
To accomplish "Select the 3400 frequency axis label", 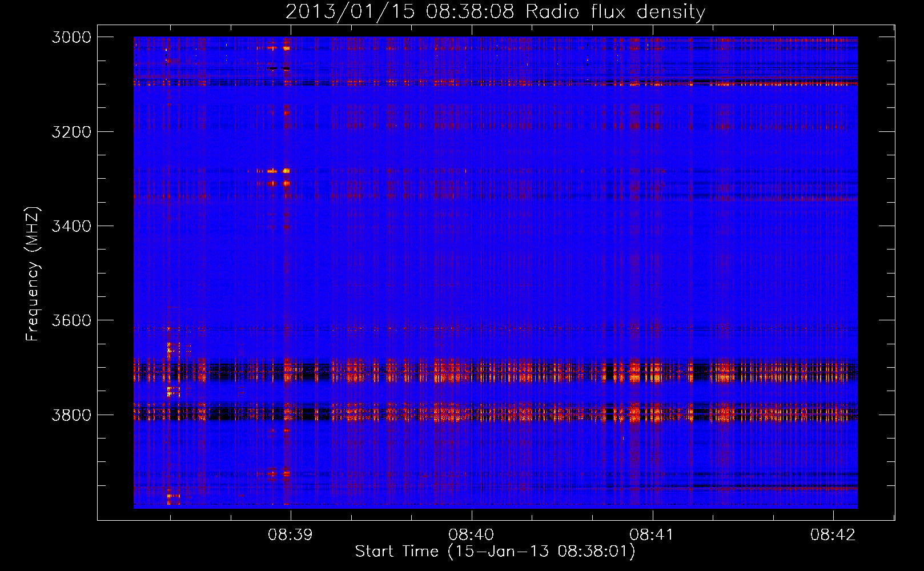I will [71, 226].
